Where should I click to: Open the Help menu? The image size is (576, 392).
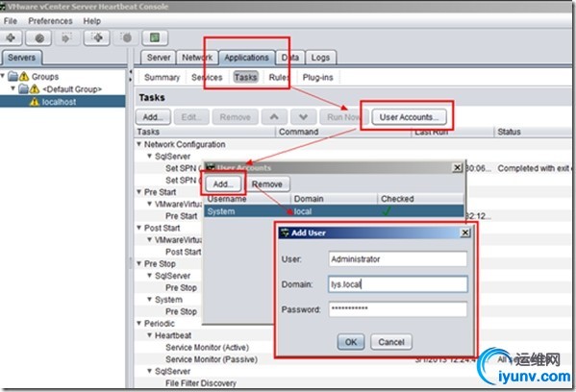[x=92, y=21]
